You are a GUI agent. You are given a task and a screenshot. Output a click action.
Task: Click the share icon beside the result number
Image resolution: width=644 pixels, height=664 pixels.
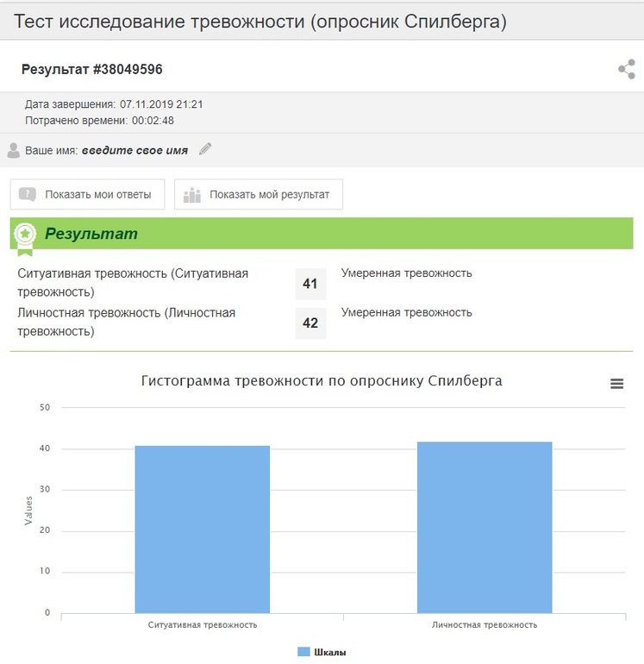(x=627, y=70)
